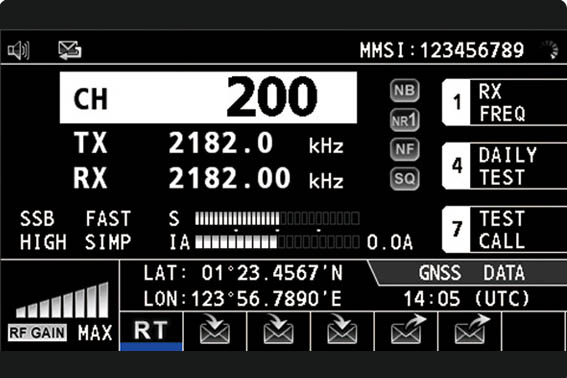The height and width of the screenshot is (378, 567).
Task: Select the 7 TEST CALL button
Action: (x=504, y=230)
